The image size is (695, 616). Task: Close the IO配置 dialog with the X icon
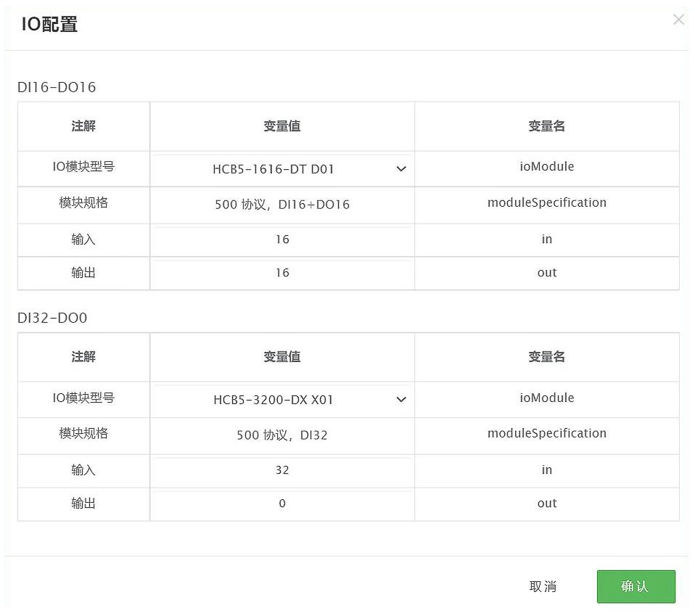678,20
